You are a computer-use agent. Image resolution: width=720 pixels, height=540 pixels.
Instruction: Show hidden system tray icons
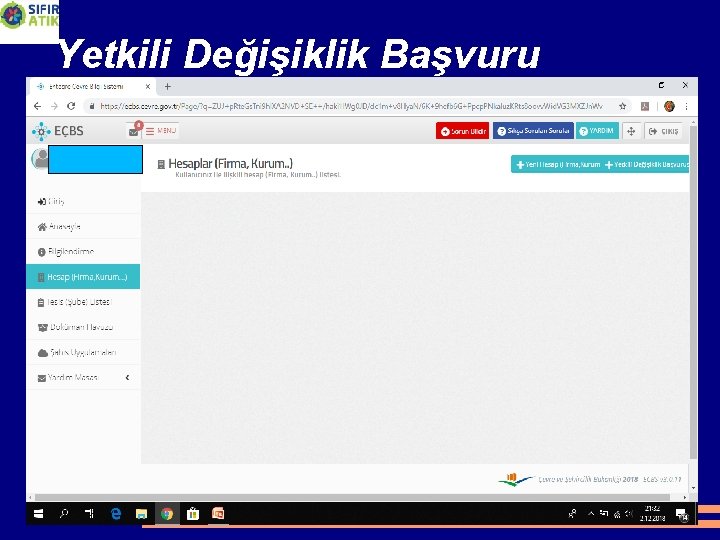pos(591,514)
